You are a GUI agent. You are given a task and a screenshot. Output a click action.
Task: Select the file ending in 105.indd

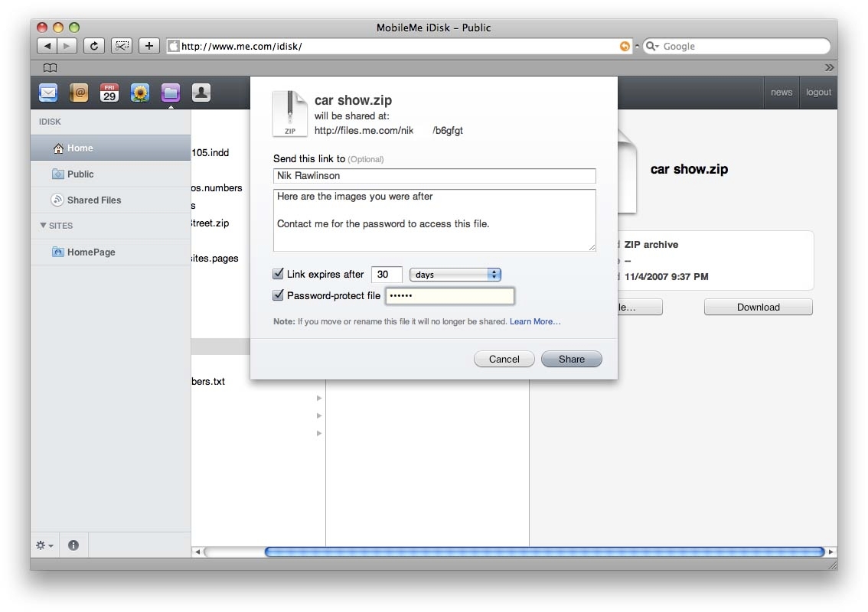pyautogui.click(x=210, y=153)
